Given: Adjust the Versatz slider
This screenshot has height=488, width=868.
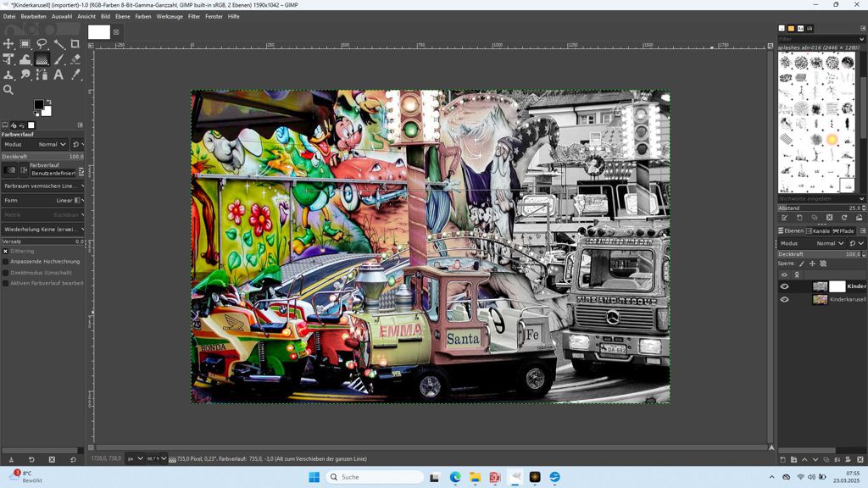Looking at the screenshot, I should pos(42,241).
